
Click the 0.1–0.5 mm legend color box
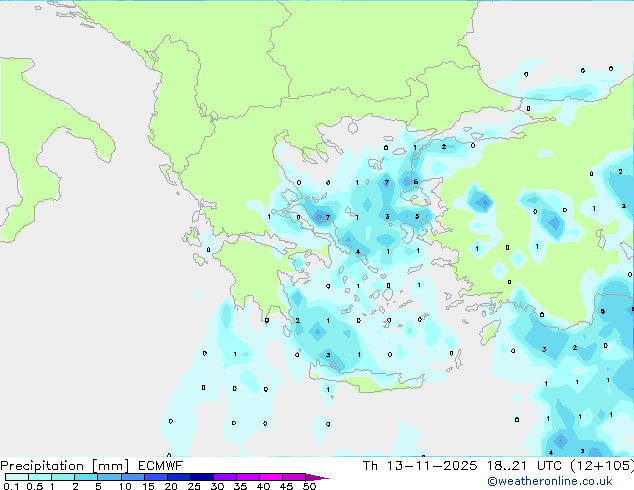pyautogui.click(x=17, y=477)
